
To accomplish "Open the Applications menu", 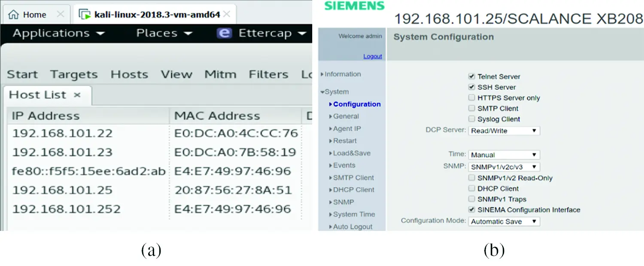I will click(59, 34).
